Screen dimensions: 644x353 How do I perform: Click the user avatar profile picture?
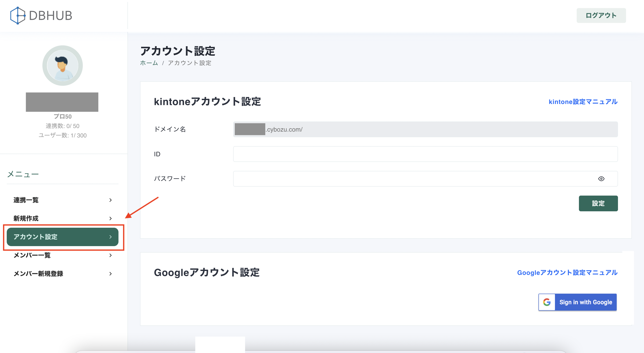63,66
